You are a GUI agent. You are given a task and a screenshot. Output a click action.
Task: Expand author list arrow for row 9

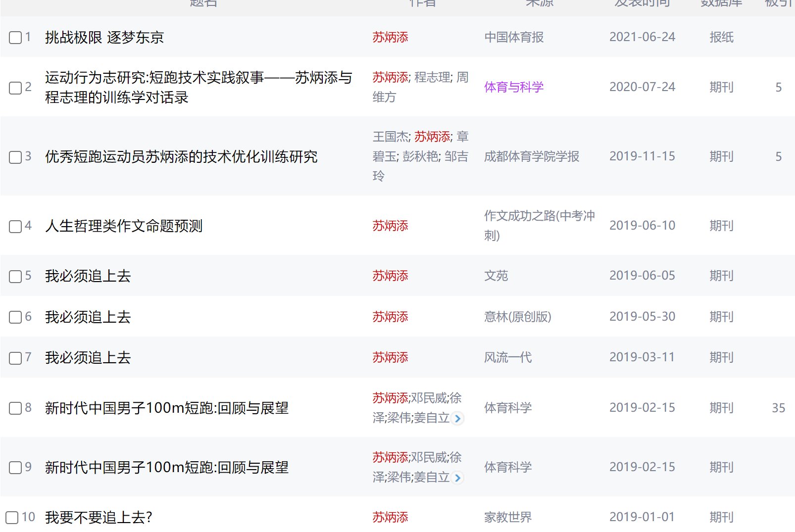458,478
